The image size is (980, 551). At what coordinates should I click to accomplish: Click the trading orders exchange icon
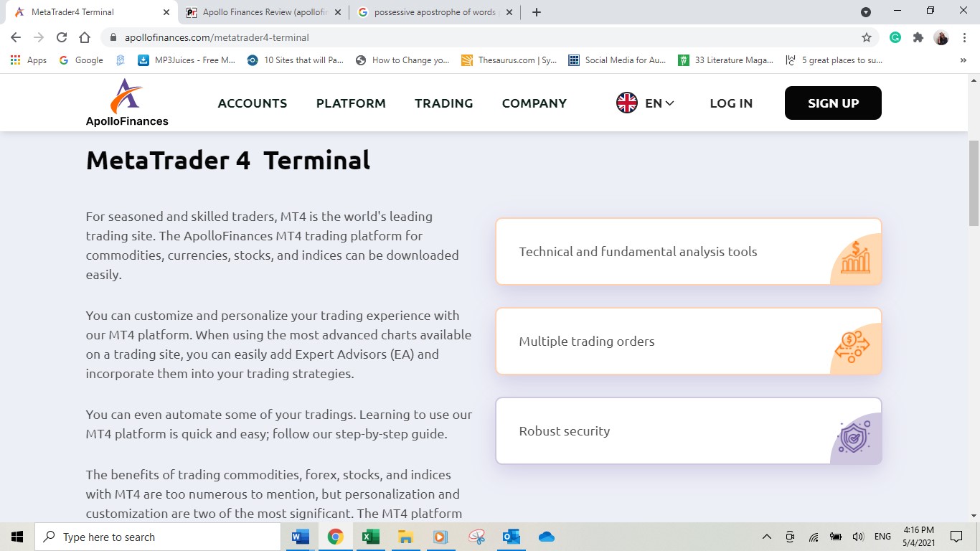tap(852, 347)
